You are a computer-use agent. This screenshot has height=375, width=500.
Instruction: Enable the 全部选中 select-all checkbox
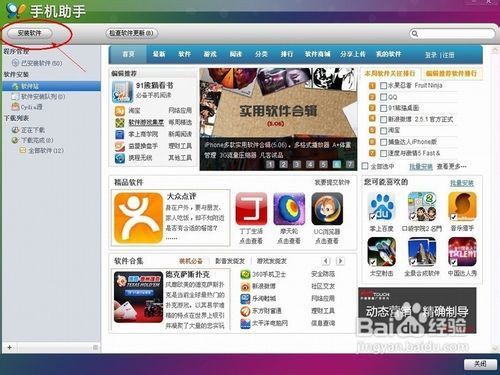[x=365, y=166]
